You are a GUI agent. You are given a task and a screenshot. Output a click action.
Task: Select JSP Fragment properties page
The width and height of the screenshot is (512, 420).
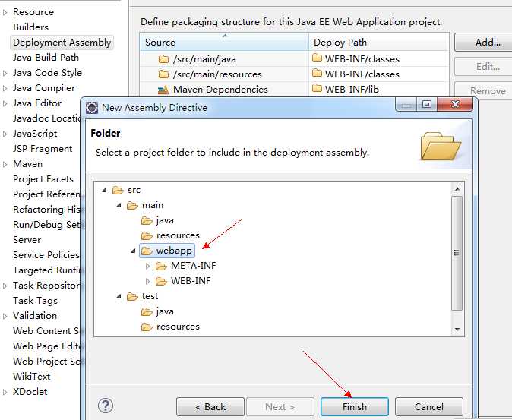[x=43, y=149]
